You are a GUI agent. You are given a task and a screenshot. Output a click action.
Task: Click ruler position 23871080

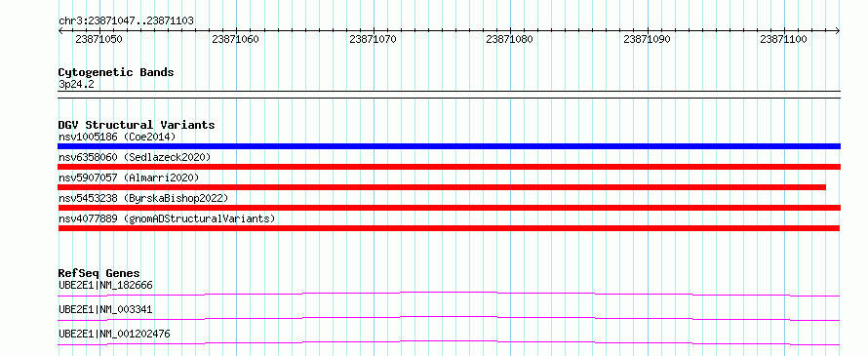[x=510, y=39]
